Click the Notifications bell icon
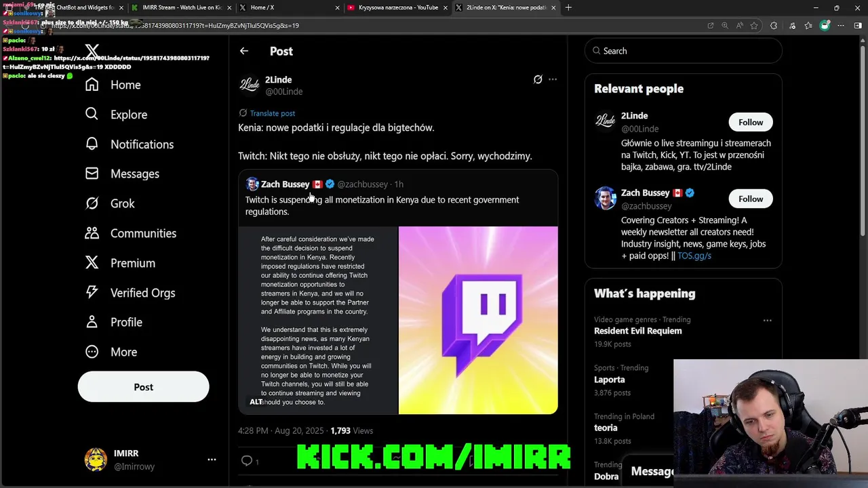The image size is (868, 488). point(92,144)
